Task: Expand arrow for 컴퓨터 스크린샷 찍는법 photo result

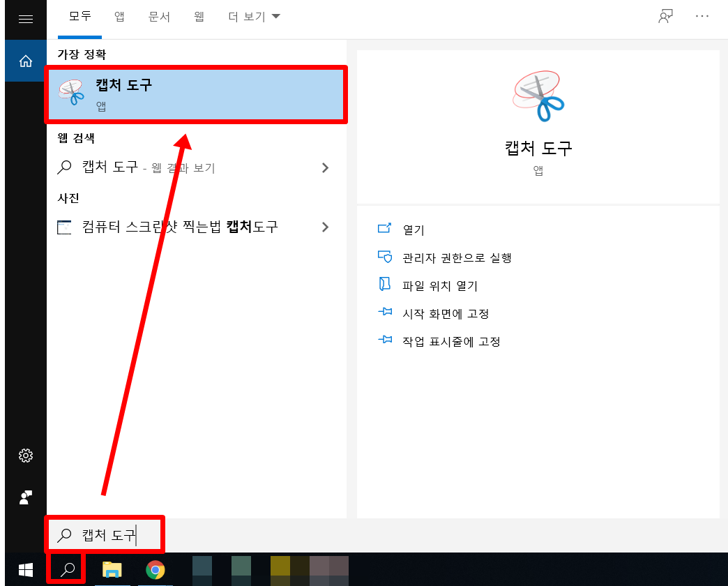Action: click(x=326, y=227)
